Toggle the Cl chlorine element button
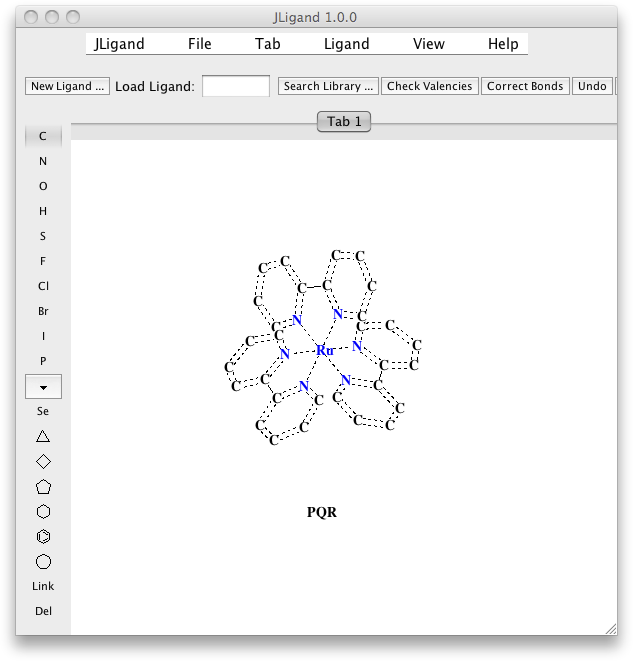 pos(43,286)
